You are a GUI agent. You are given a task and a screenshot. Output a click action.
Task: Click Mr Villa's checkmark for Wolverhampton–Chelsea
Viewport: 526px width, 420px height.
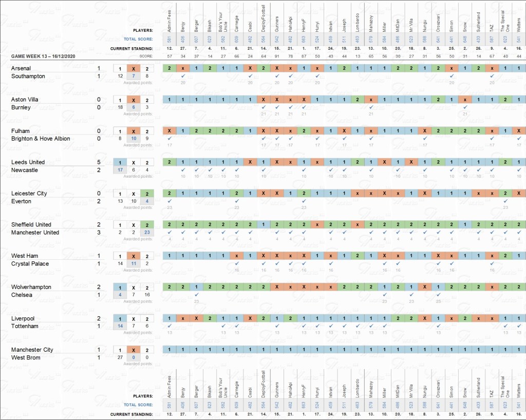coord(411,295)
